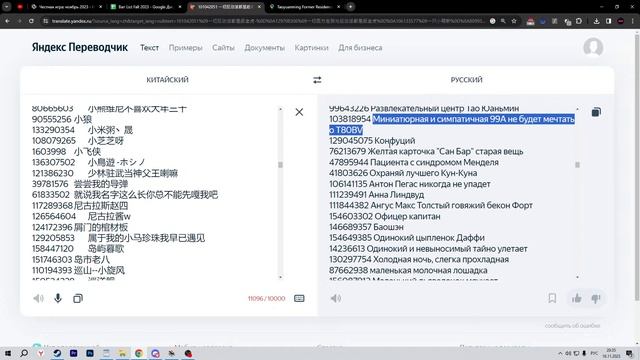640x360 pixels.
Task: Switch to the Документы tab
Action: tap(264, 48)
